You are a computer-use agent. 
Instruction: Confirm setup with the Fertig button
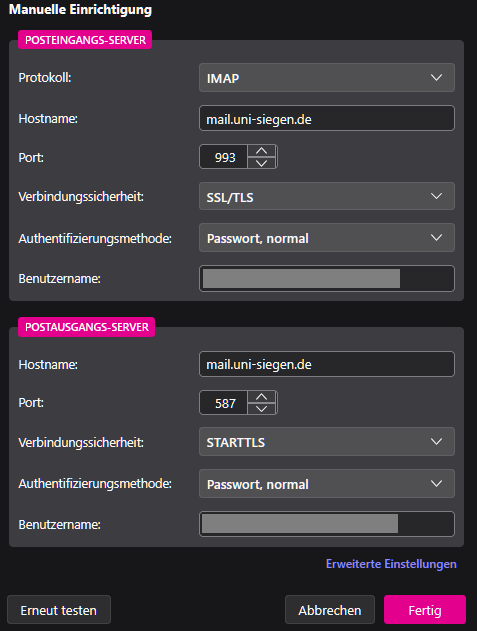point(425,610)
